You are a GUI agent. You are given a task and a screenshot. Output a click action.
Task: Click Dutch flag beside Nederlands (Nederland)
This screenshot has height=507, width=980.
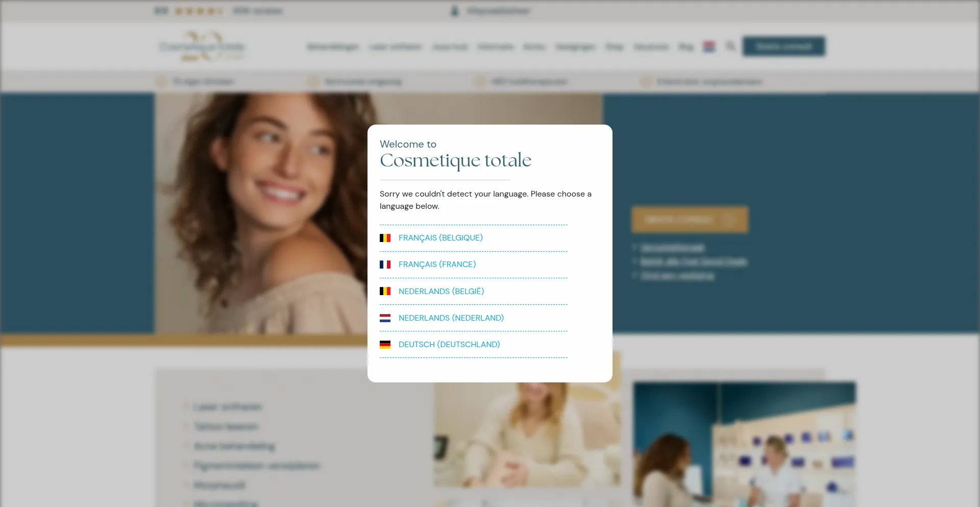pos(385,318)
